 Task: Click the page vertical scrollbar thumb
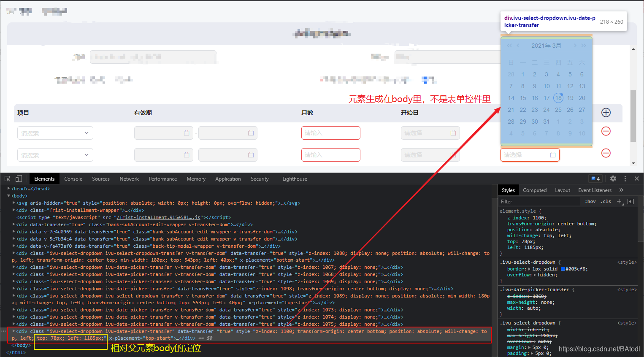pyautogui.click(x=633, y=116)
